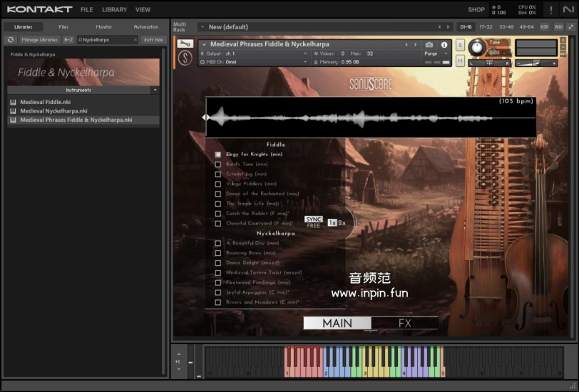Click keyboard octave up arrow

click(179, 354)
